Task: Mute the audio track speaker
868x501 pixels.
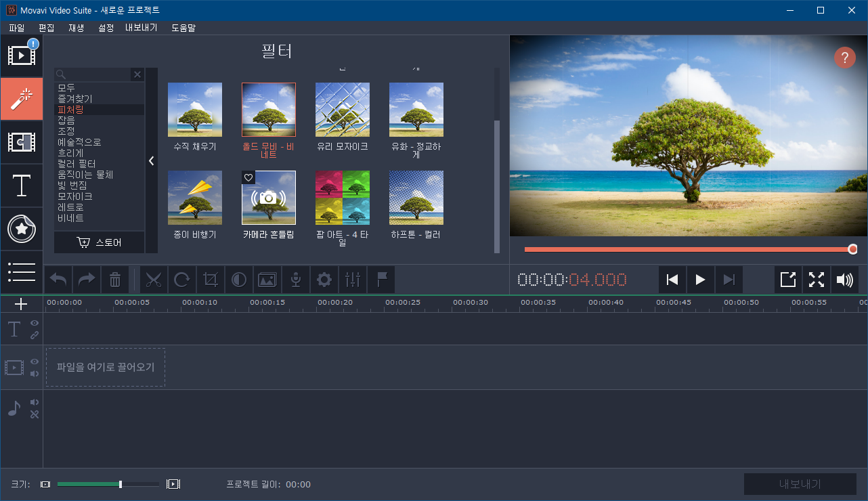Action: point(35,402)
